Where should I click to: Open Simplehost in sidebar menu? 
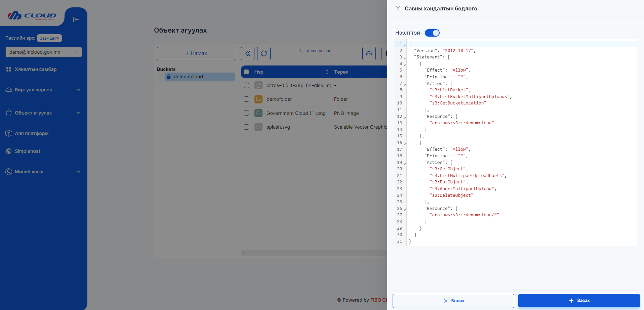pyautogui.click(x=28, y=151)
